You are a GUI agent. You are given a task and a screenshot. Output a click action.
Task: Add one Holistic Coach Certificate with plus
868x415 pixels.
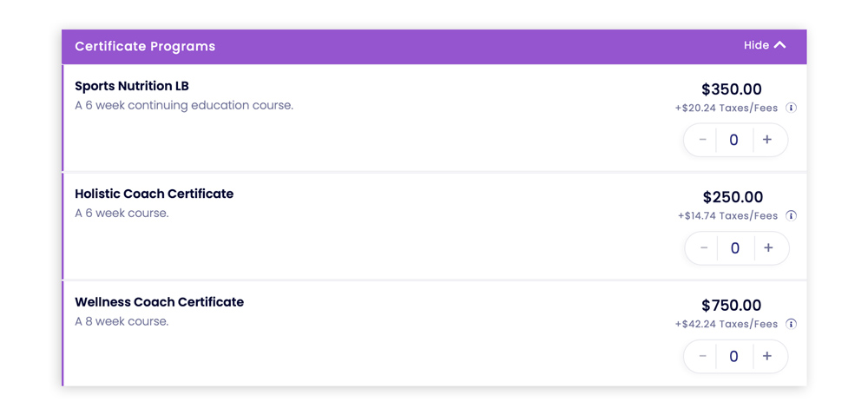coord(768,248)
